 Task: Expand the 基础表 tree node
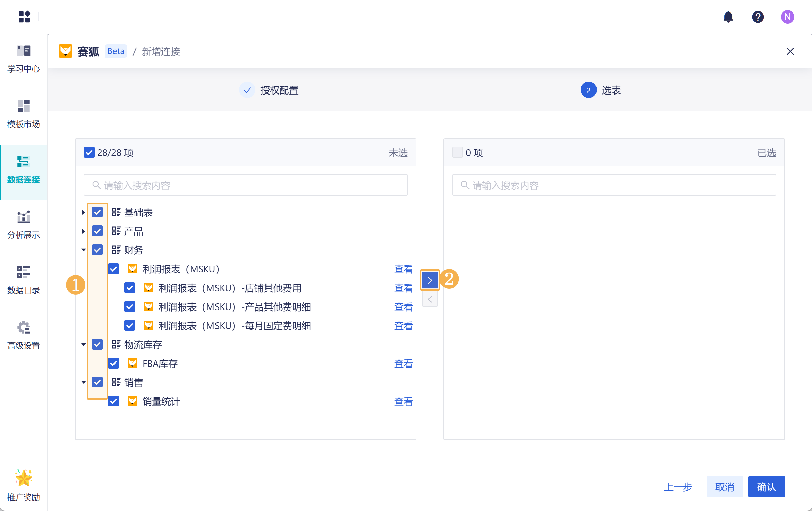point(83,212)
